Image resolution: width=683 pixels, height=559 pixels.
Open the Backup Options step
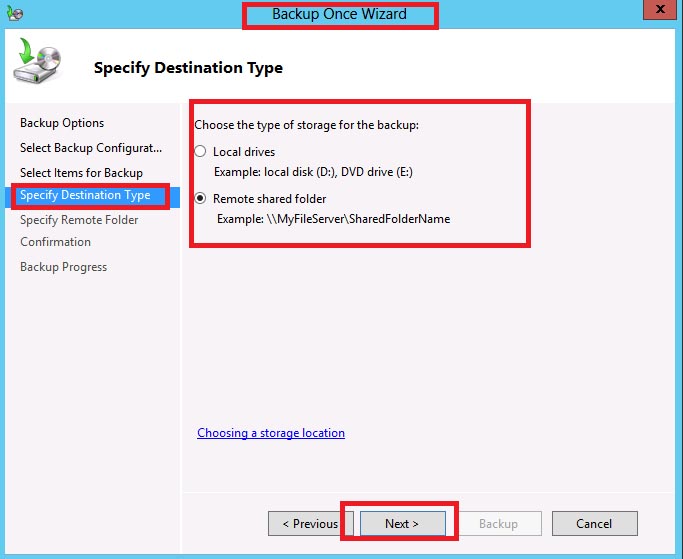[x=62, y=123]
